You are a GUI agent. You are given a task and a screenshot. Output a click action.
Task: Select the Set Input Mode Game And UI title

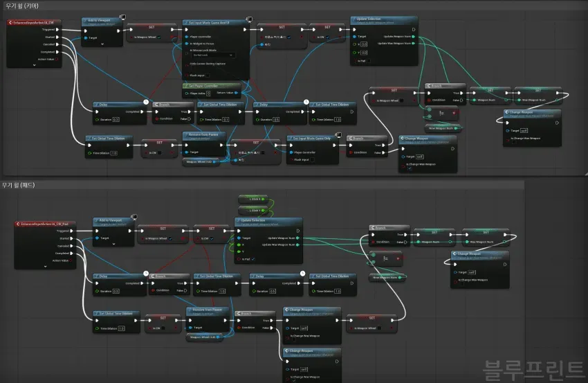[209, 23]
